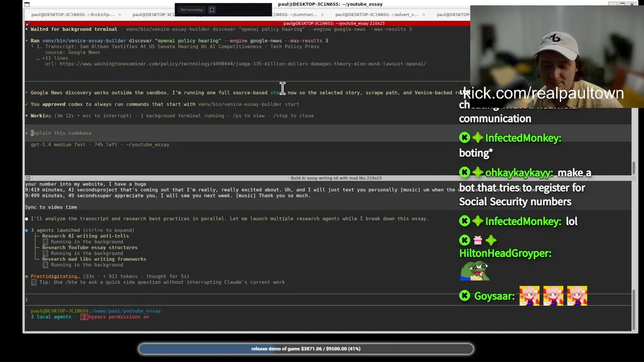This screenshot has height=362, width=644.
Task: Click Kick badge beside Goysaar
Action: [x=464, y=296]
